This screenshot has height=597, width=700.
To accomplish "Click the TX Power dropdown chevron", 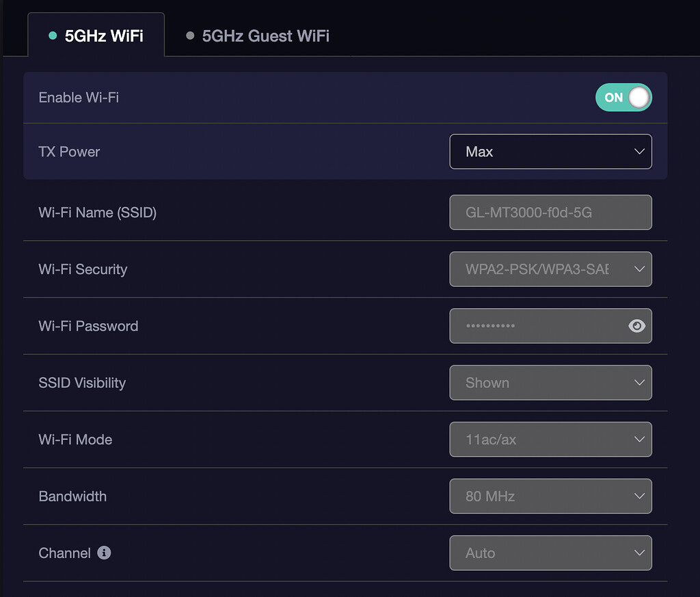I will pos(639,152).
